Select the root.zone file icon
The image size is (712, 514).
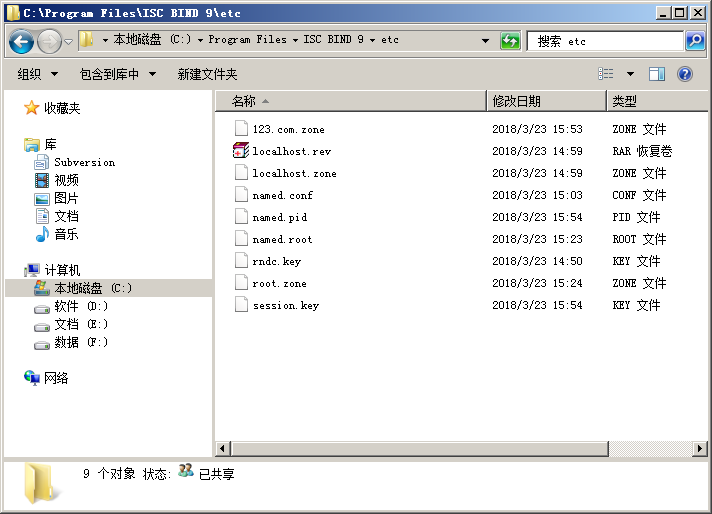pos(241,283)
